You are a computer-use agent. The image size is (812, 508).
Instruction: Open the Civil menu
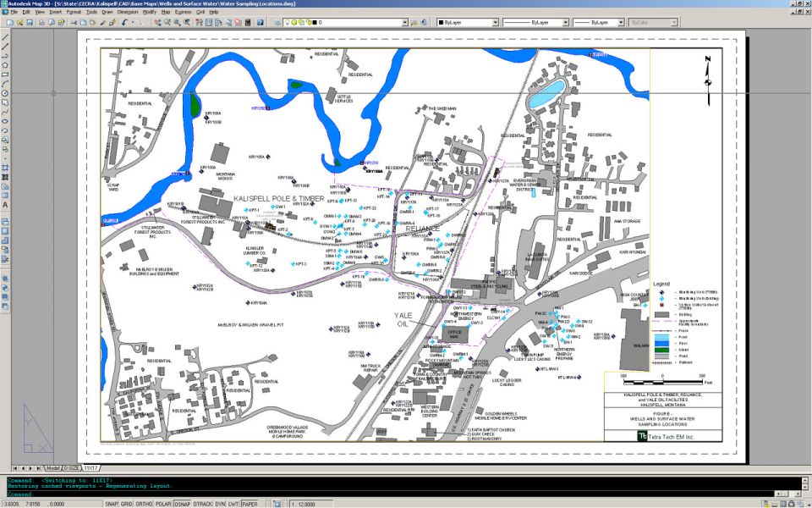200,11
